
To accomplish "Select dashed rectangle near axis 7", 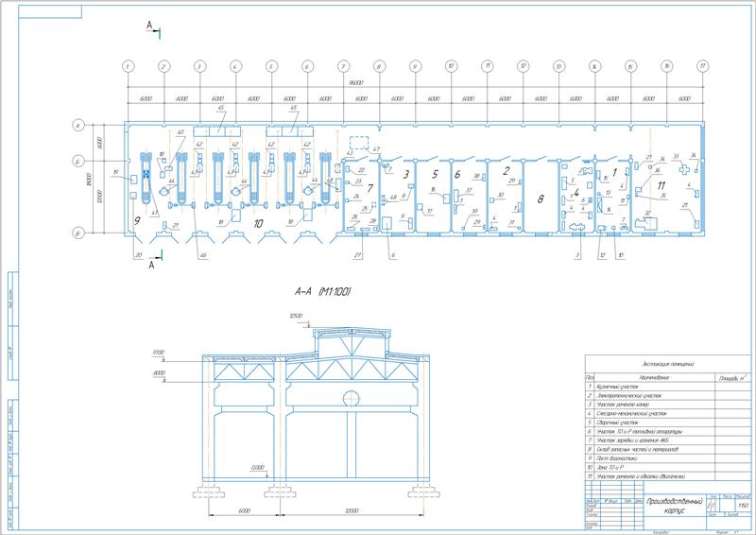I will pos(359,143).
